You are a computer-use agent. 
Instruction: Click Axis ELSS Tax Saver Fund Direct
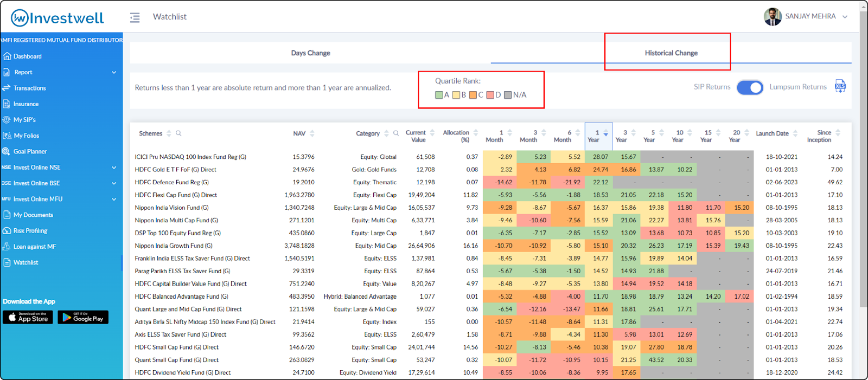[181, 334]
